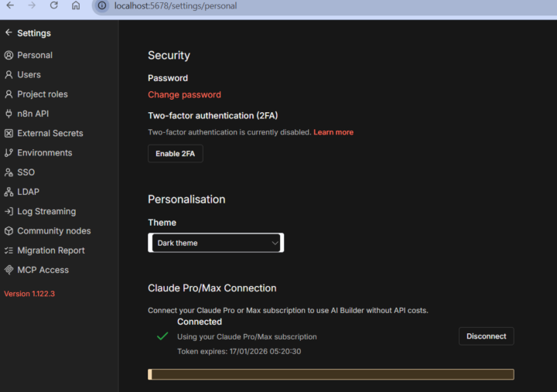Screen dimensions: 557x392
Task: Open Project roles settings
Action: pyautogui.click(x=43, y=94)
